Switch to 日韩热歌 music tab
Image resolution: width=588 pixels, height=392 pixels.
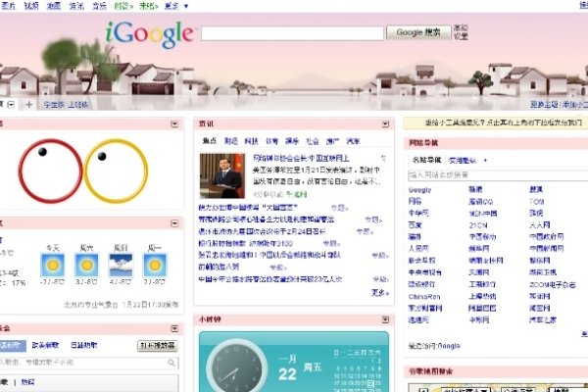pos(83,345)
